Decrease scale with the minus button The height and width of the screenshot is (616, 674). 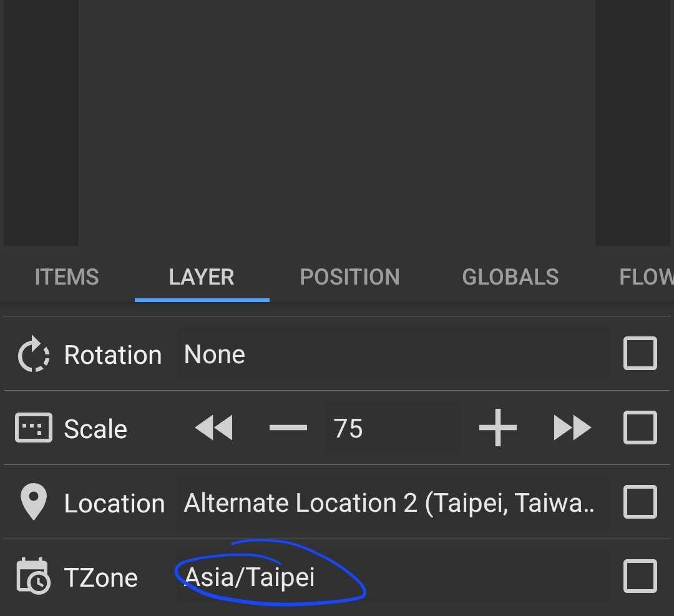click(x=288, y=428)
